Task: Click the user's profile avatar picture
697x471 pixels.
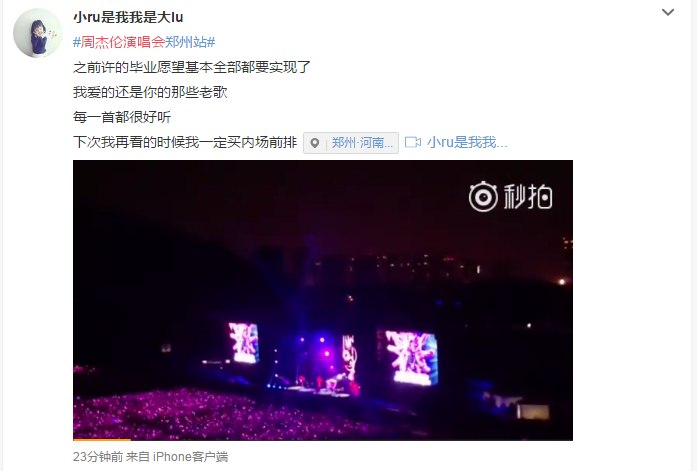Action: pyautogui.click(x=38, y=33)
